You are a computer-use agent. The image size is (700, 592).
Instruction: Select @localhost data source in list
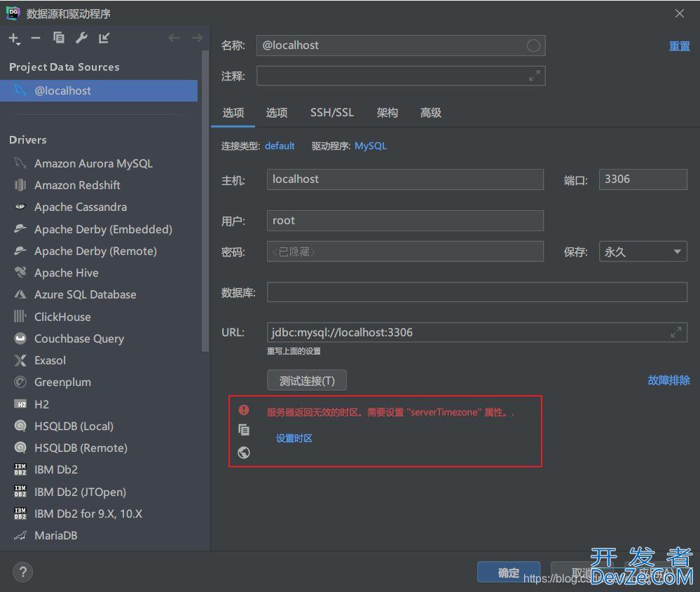99,90
